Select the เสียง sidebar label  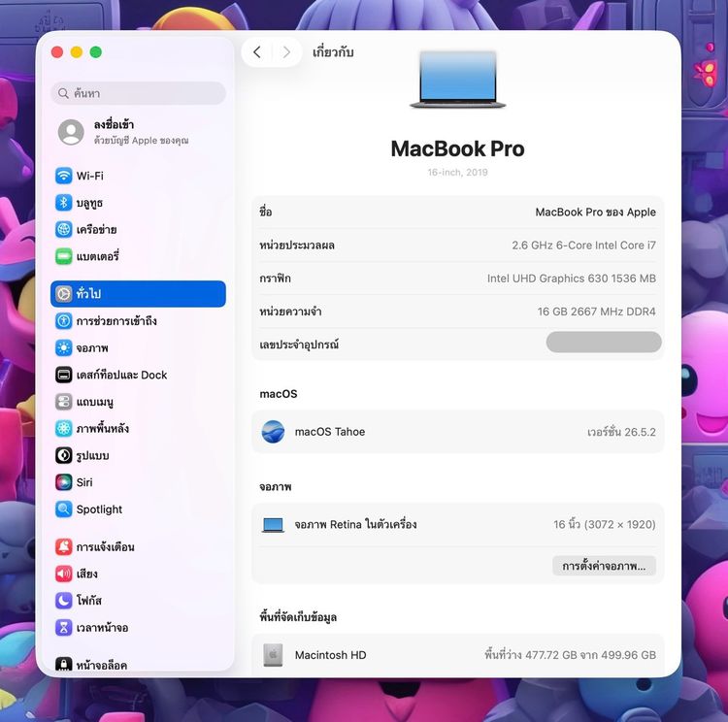pos(87,574)
